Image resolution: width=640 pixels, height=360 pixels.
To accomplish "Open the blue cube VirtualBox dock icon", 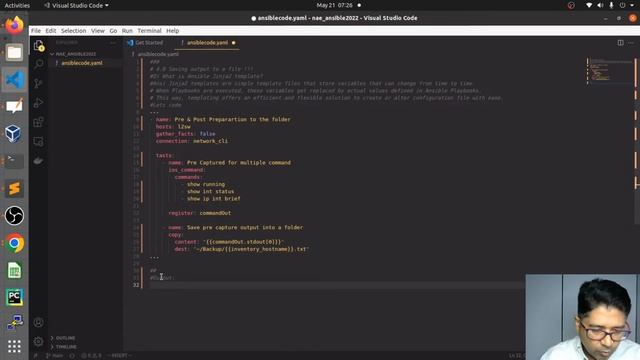I will coord(14,133).
